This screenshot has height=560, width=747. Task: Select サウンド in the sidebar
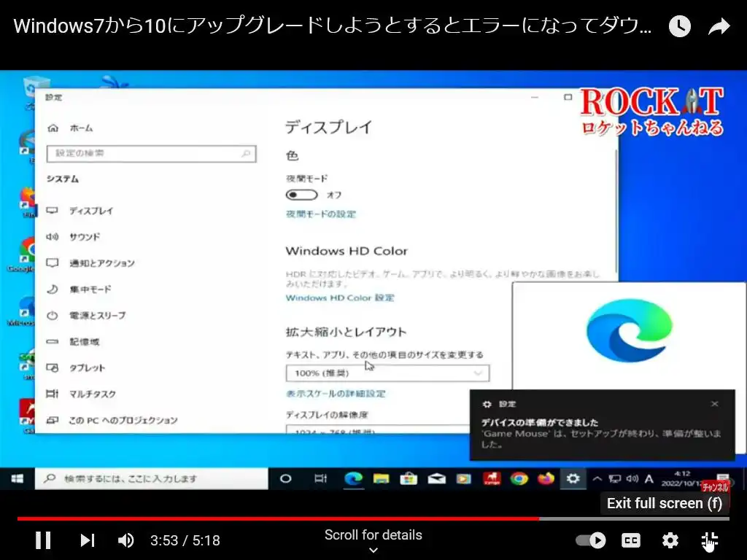coord(74,237)
